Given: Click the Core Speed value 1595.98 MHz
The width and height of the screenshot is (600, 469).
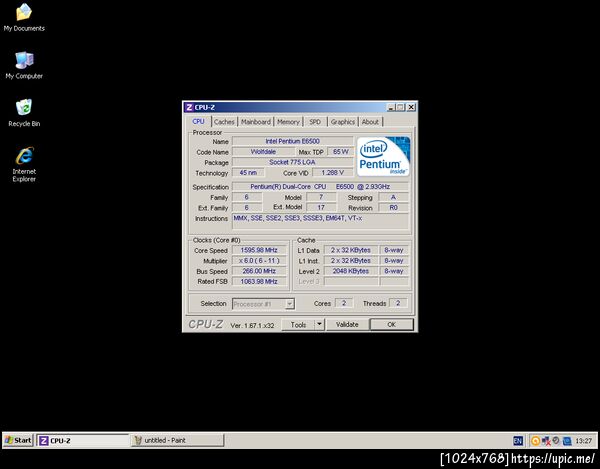Looking at the screenshot, I should click(x=259, y=250).
